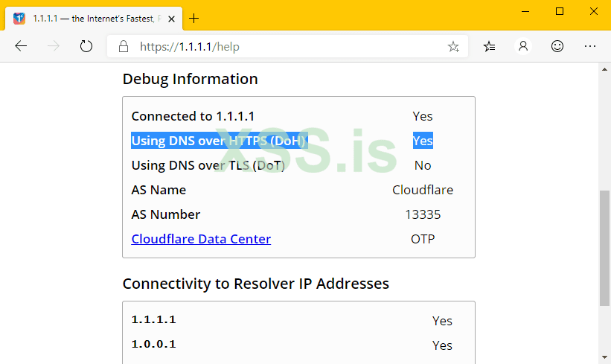
Task: Click the disabled forward arrow button
Action: click(x=54, y=46)
